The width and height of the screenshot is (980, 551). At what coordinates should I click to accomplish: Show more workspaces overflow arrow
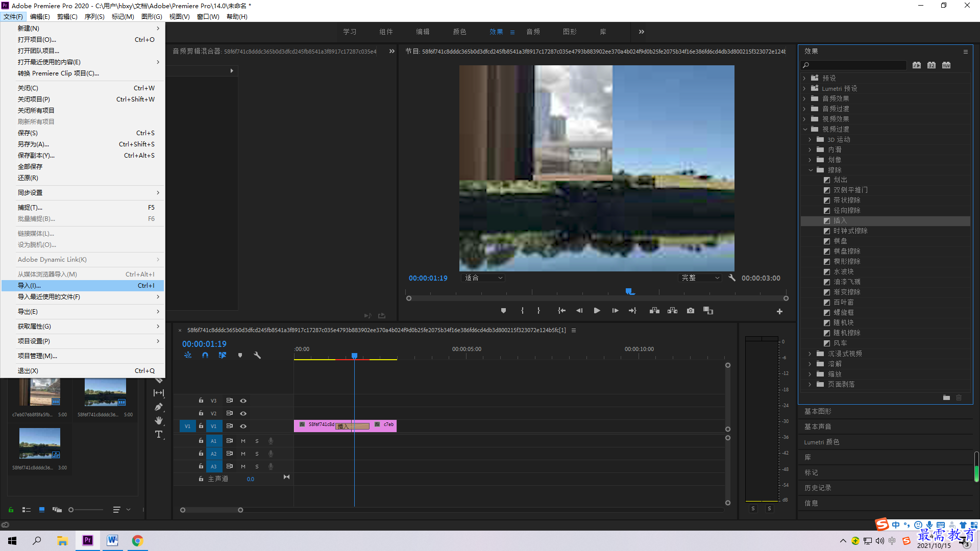[642, 32]
